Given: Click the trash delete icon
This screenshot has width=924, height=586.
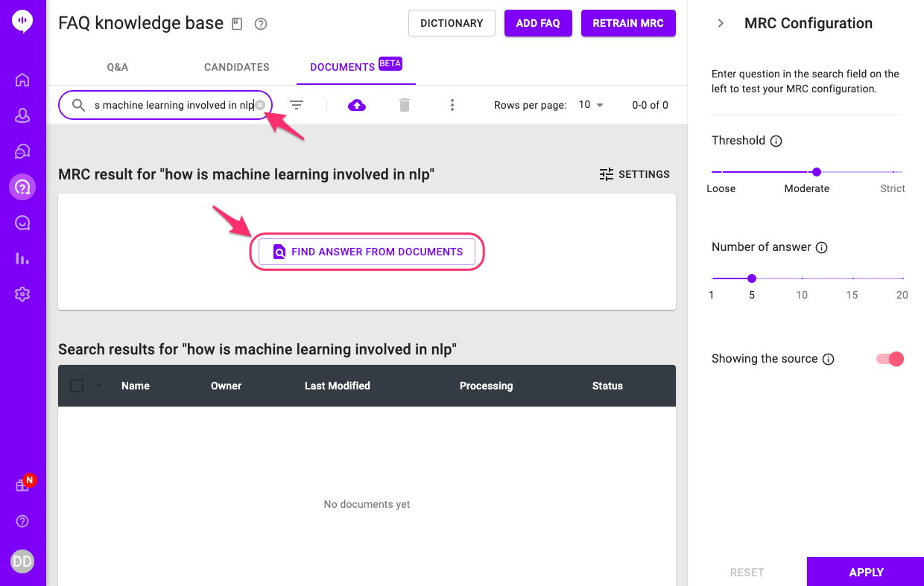Looking at the screenshot, I should click(405, 105).
